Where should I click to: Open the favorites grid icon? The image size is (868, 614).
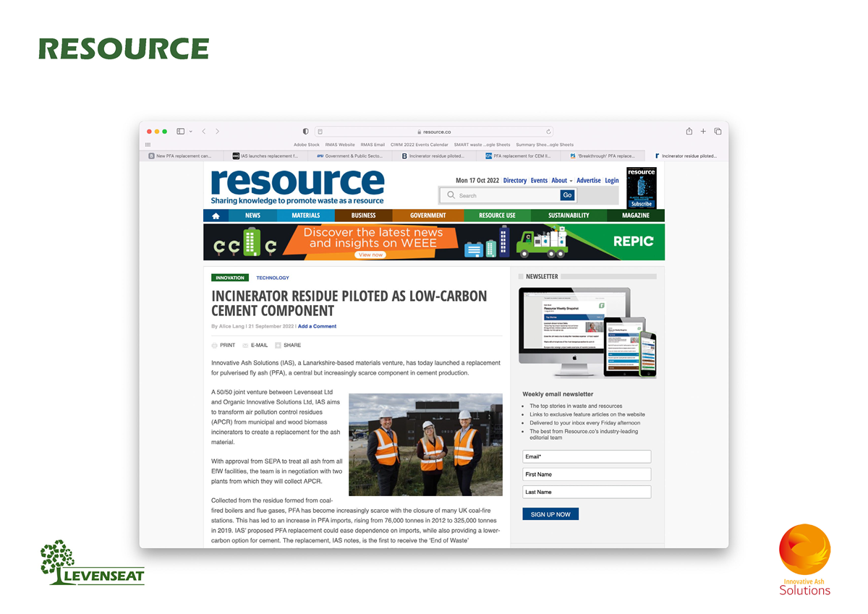[x=148, y=145]
